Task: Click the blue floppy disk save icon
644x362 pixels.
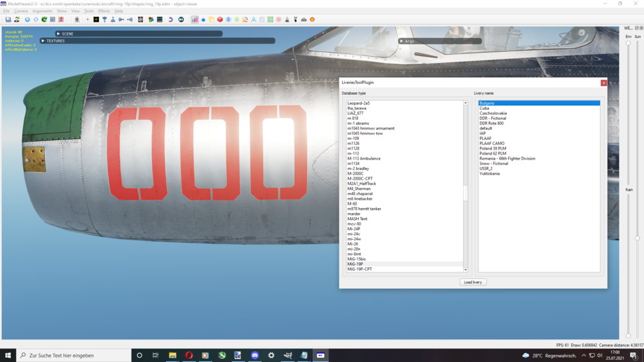Action: click(x=8, y=19)
